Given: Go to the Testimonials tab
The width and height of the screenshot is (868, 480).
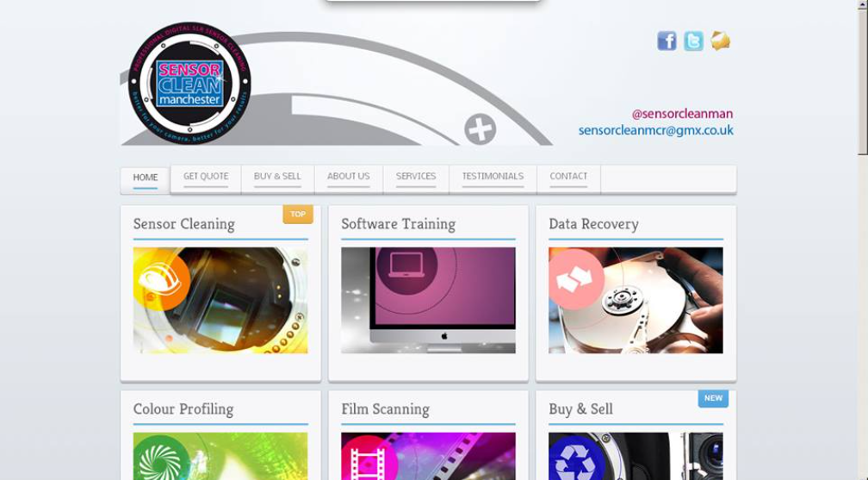Looking at the screenshot, I should click(493, 177).
